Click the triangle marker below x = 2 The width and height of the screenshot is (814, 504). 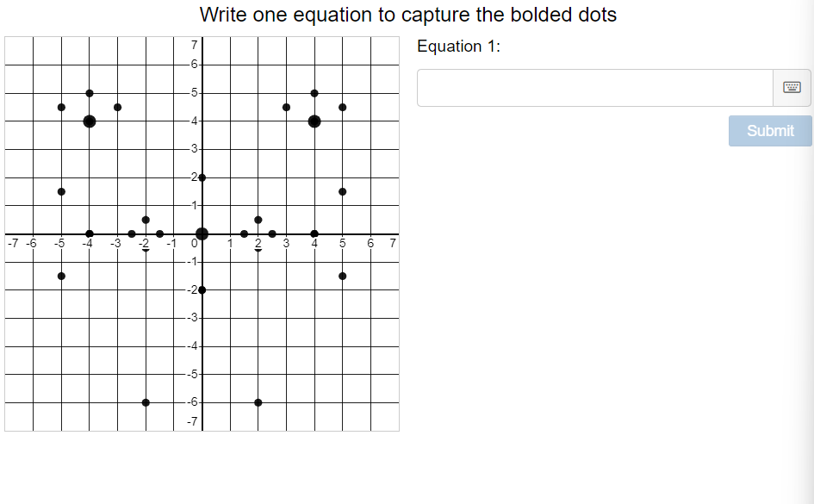coord(258,252)
